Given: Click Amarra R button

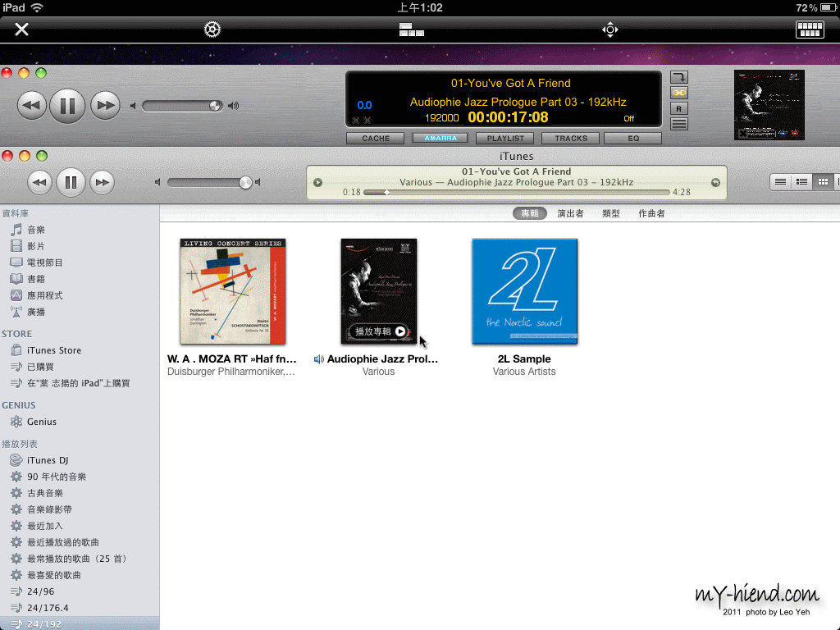Looking at the screenshot, I should [x=678, y=109].
